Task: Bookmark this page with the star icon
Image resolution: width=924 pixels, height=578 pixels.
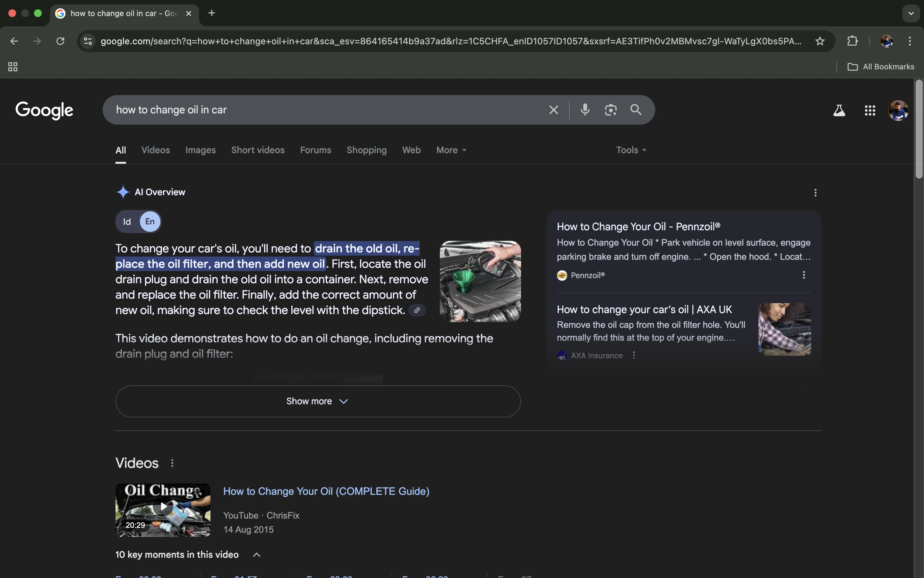Action: [x=820, y=41]
